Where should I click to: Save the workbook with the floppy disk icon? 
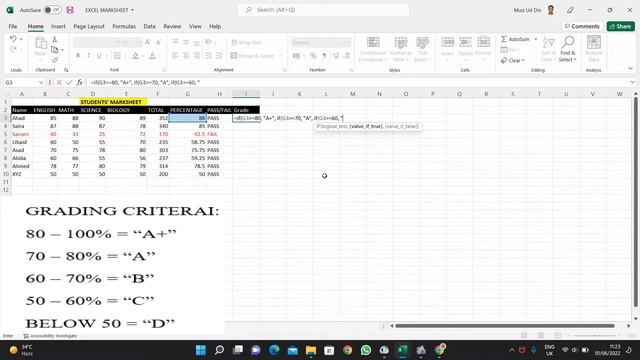pyautogui.click(x=70, y=10)
